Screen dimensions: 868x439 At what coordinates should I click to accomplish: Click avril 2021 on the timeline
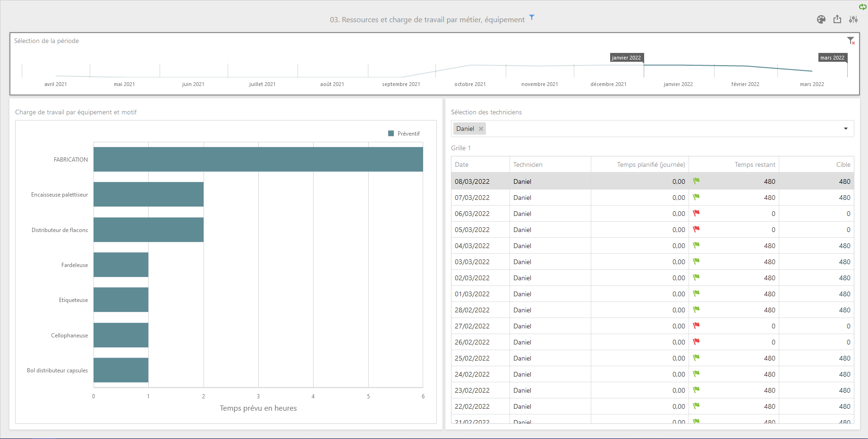click(56, 84)
